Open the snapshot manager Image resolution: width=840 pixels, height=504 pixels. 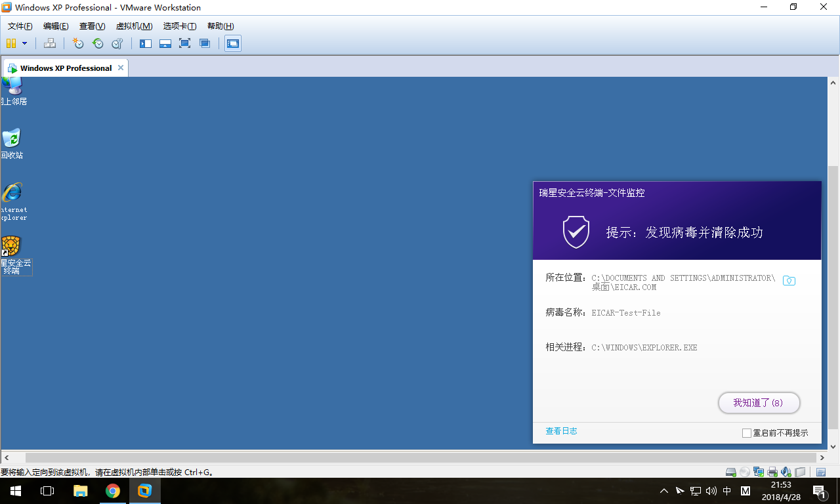(117, 43)
